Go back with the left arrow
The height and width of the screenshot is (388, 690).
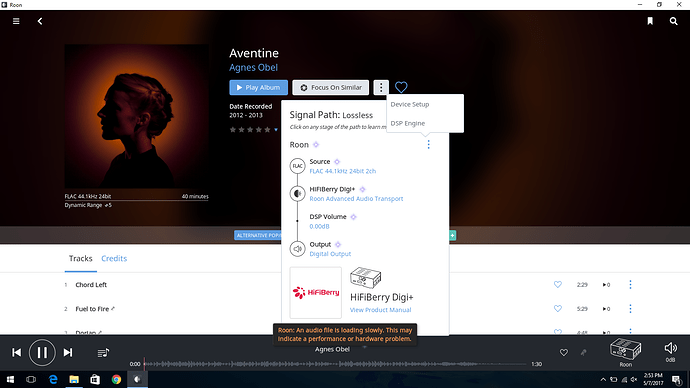[x=40, y=21]
